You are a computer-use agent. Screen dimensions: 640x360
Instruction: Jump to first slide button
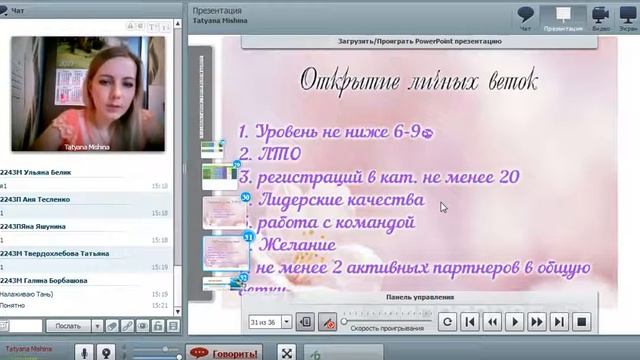coord(470,322)
